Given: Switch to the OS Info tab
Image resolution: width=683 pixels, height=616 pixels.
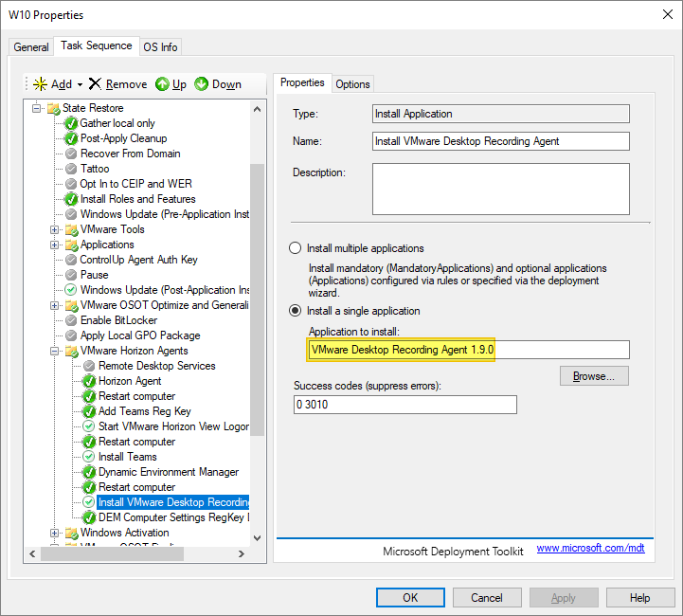Looking at the screenshot, I should [x=160, y=47].
